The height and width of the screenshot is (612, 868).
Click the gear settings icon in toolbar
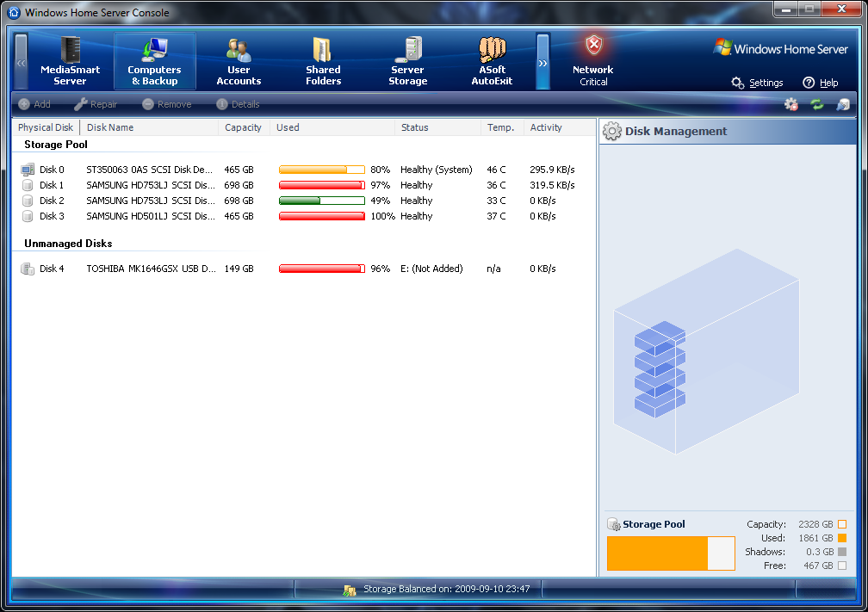click(x=791, y=104)
